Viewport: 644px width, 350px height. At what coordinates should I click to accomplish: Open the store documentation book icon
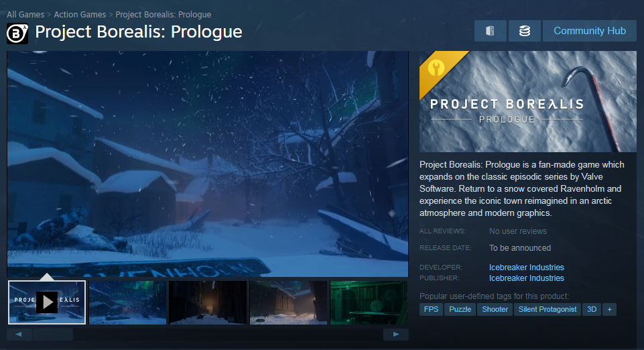(x=490, y=31)
